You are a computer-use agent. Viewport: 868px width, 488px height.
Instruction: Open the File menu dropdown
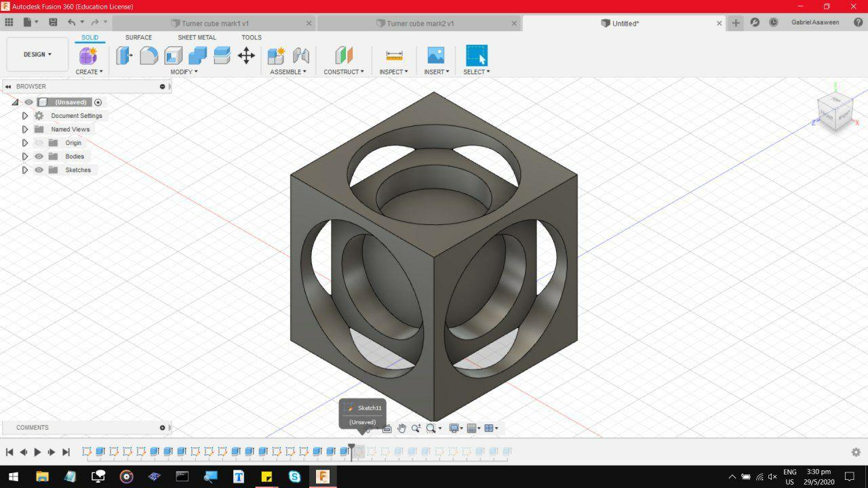tap(31, 22)
